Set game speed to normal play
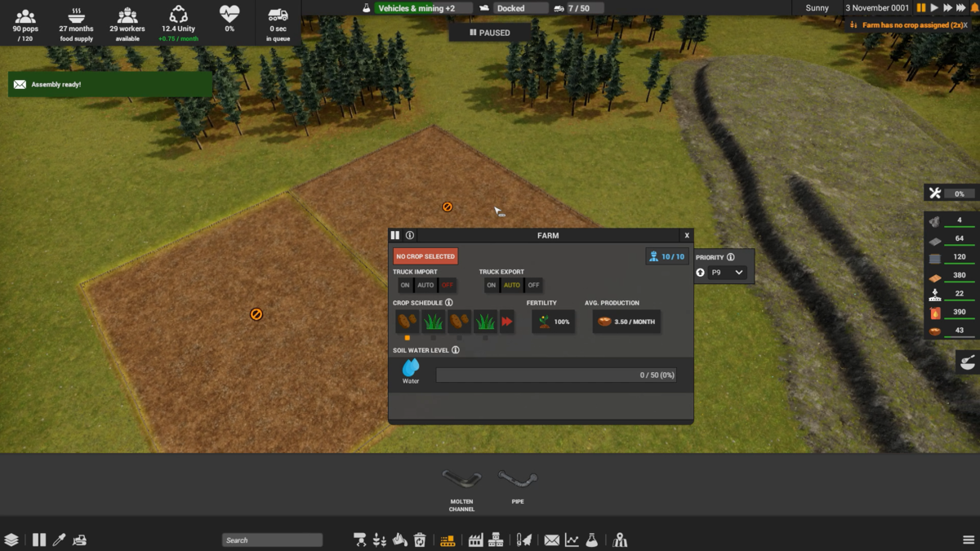980x551 pixels. [x=935, y=8]
